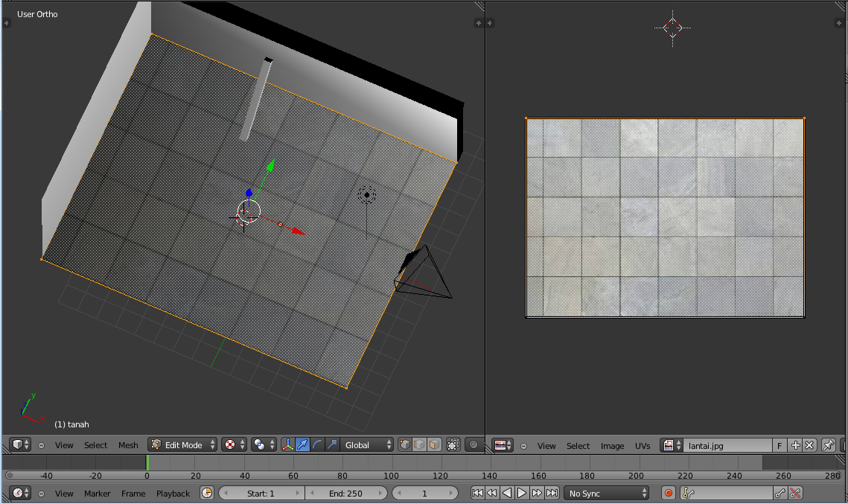Open the Marker menu
The height and width of the screenshot is (504, 848).
point(98,494)
